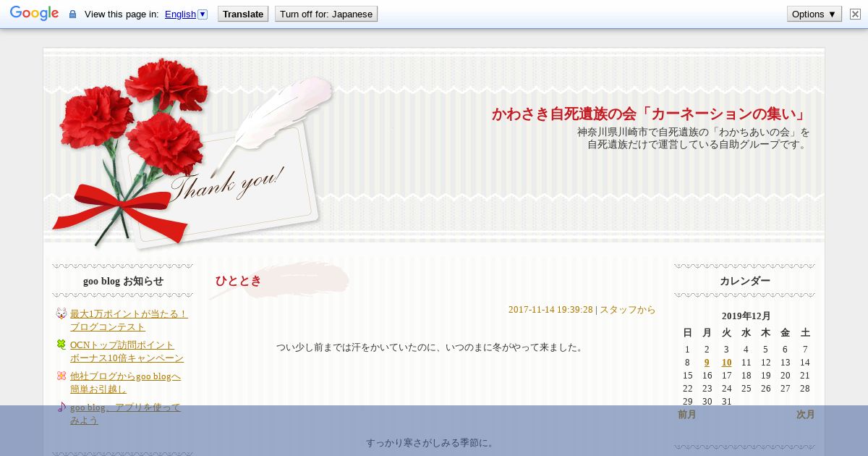Open the Options dropdown menu
The width and height of the screenshot is (868, 456).
(x=814, y=14)
